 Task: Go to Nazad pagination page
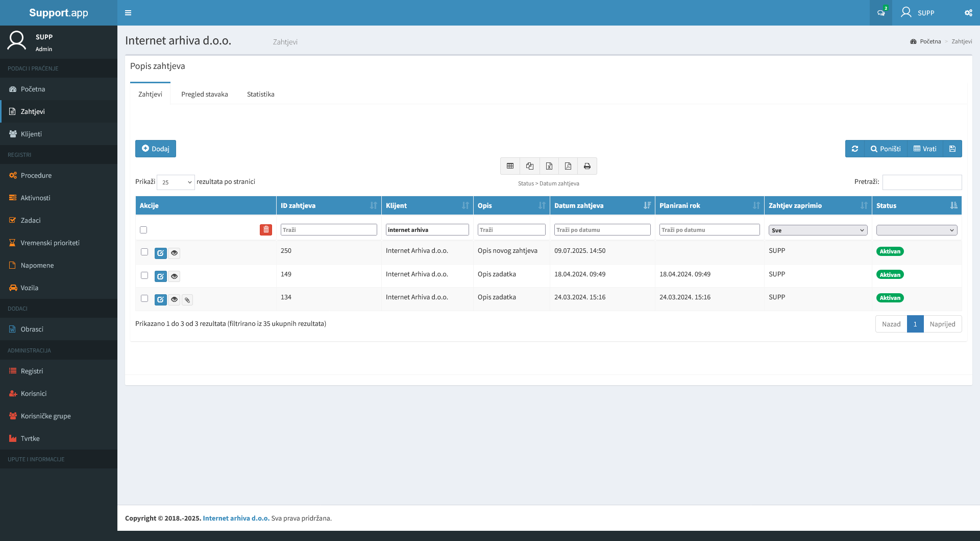(891, 324)
